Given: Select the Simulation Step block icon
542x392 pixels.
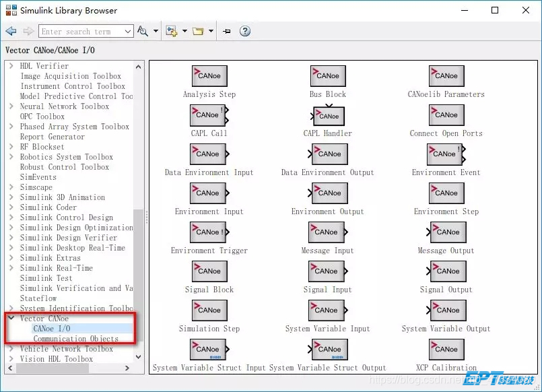Looking at the screenshot, I should tap(209, 311).
